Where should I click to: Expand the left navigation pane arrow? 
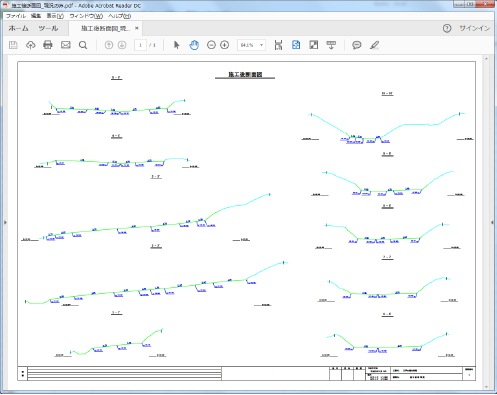(x=5, y=222)
